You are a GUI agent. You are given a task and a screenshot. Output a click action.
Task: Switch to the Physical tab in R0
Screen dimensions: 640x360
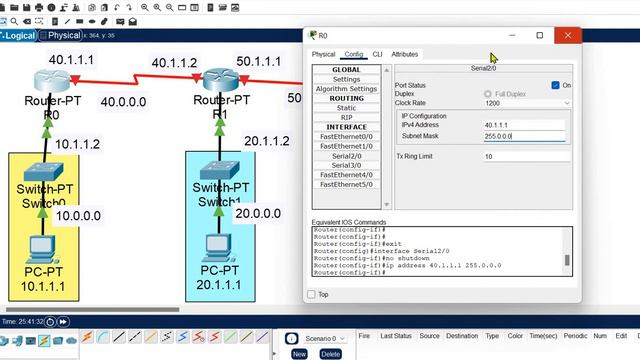click(323, 54)
